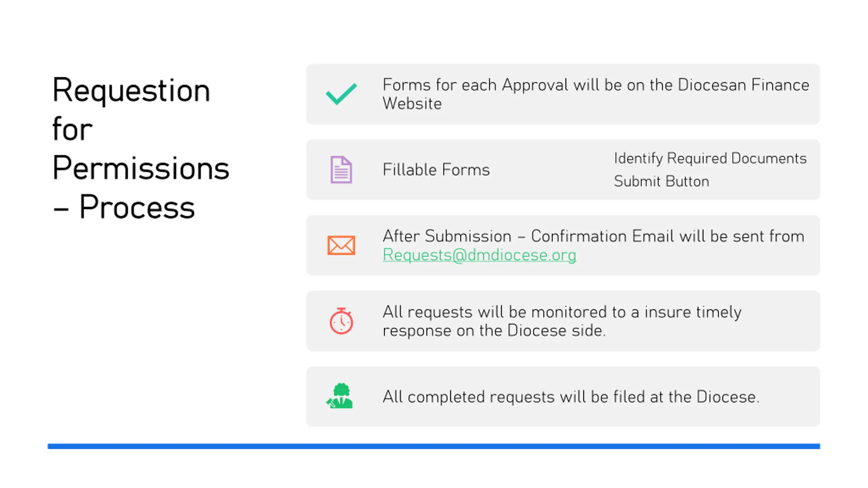Select the slide title Requestion for Permissions
The height and width of the screenshot is (488, 868).
click(141, 148)
